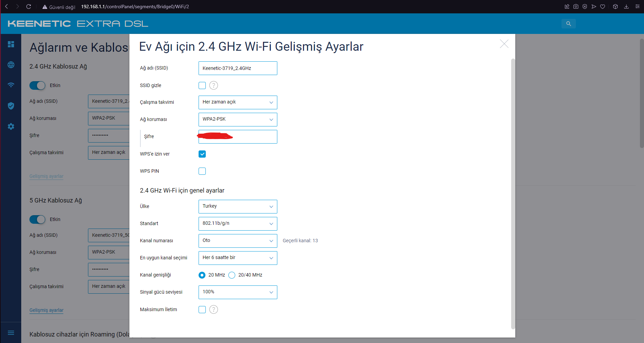Viewport: 644px width, 343px height.
Task: Click the 'Ev Ağı için 2.4 GHz Wi-Fi Gelişmiş Ayarlar' title
Action: (251, 47)
